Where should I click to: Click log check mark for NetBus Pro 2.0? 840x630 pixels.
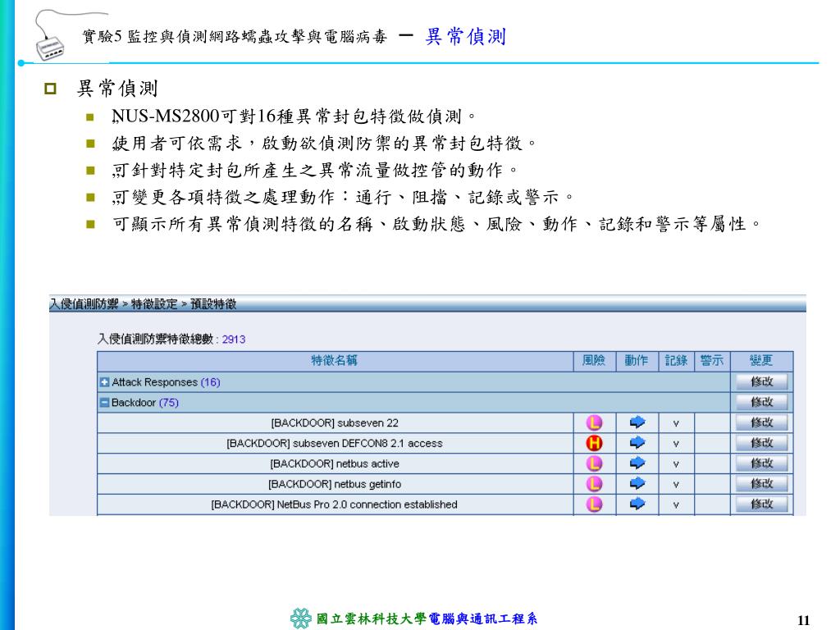676,505
